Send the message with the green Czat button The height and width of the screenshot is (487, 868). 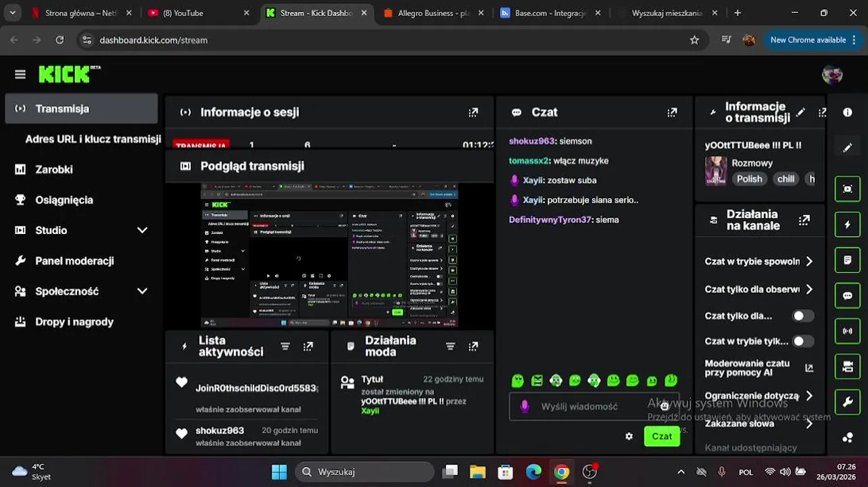tap(662, 436)
